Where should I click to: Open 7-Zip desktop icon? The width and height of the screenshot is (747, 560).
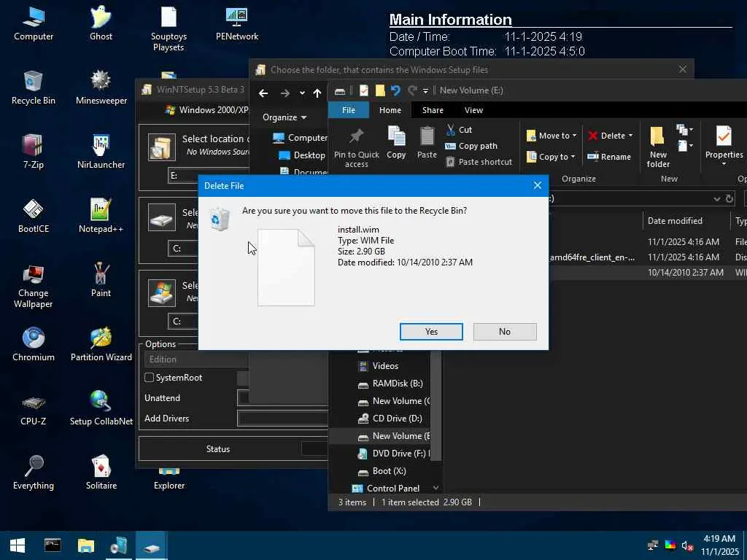tap(34, 152)
